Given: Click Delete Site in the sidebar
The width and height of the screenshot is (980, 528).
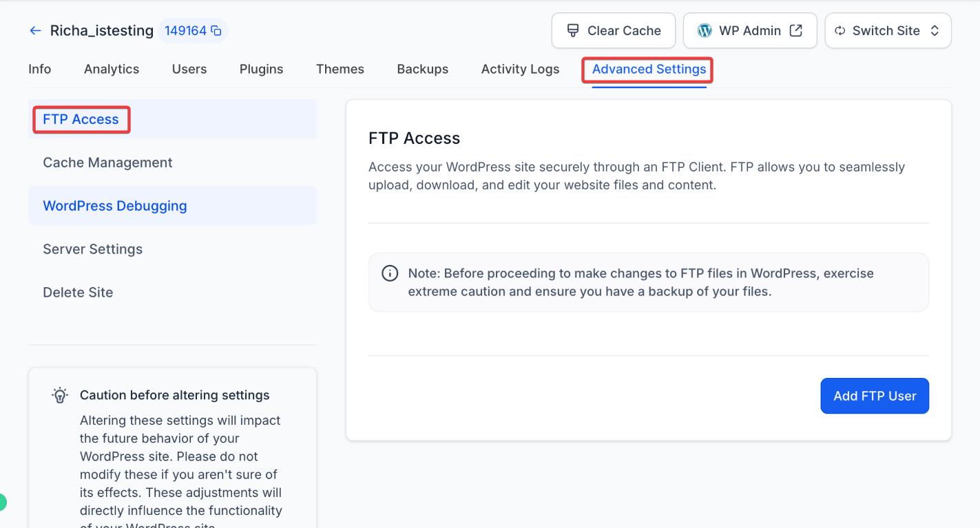Looking at the screenshot, I should 78,293.
